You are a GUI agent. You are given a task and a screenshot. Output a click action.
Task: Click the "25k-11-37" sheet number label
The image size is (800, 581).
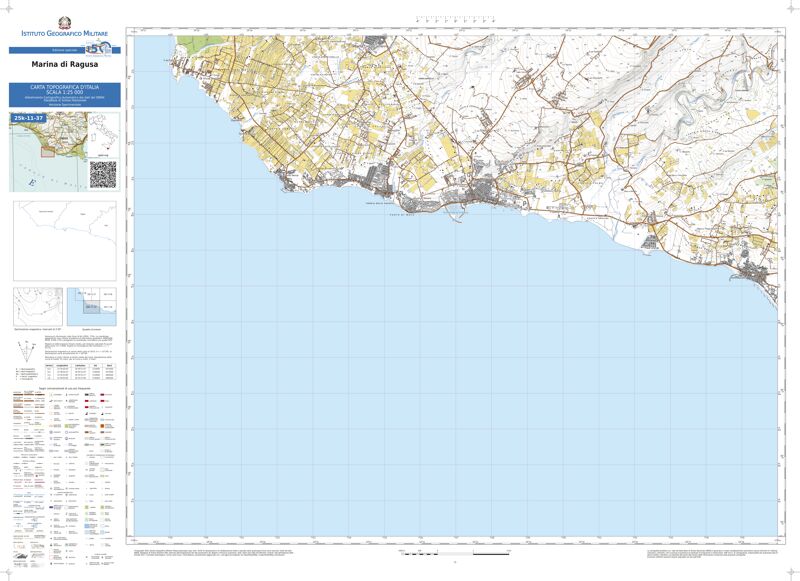coord(29,118)
